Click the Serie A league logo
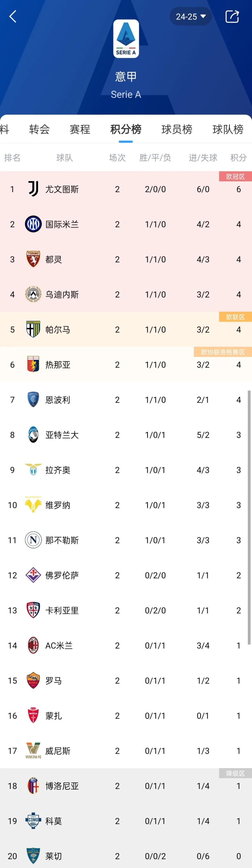This screenshot has width=252, height=868. tap(126, 38)
